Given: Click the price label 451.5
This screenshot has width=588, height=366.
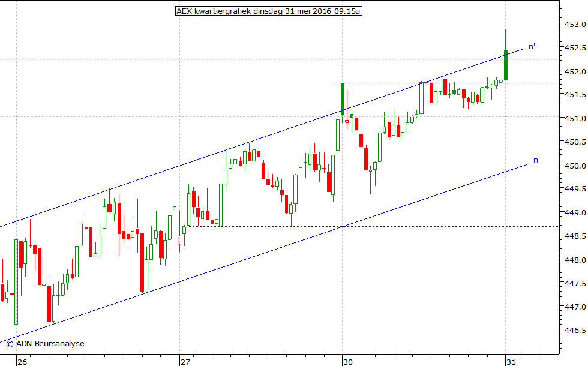Looking at the screenshot, I should pyautogui.click(x=575, y=95).
